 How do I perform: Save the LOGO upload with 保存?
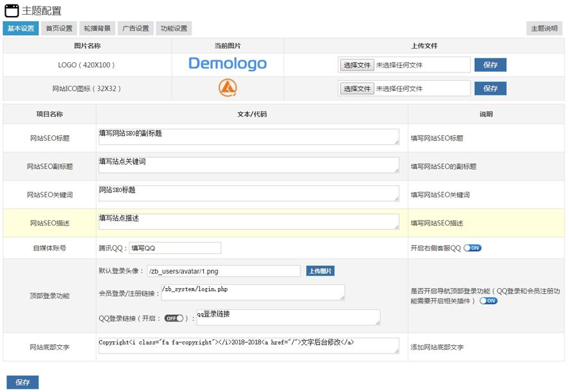[x=490, y=64]
